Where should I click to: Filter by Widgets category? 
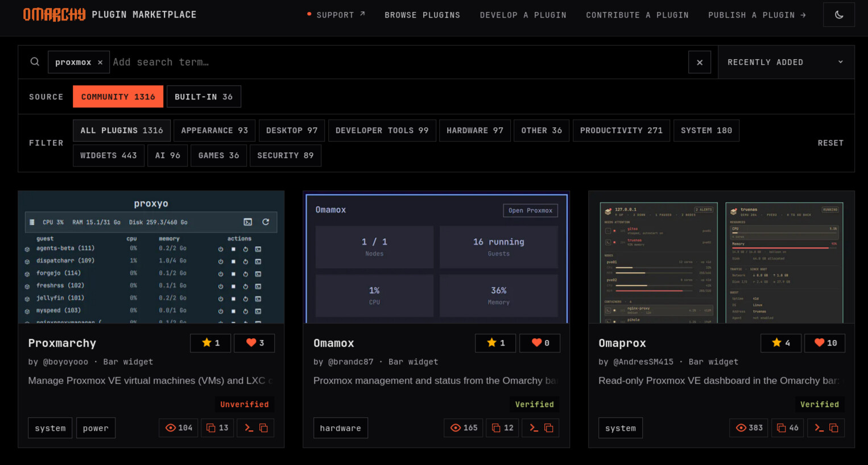point(109,155)
